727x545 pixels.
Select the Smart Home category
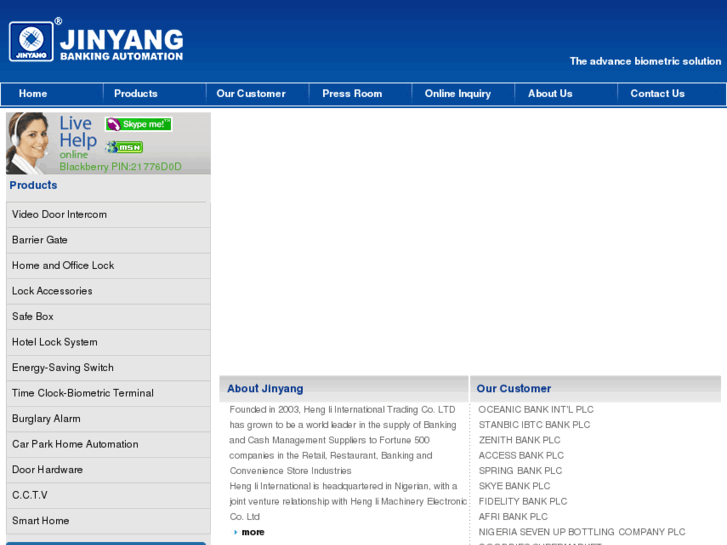(108, 521)
